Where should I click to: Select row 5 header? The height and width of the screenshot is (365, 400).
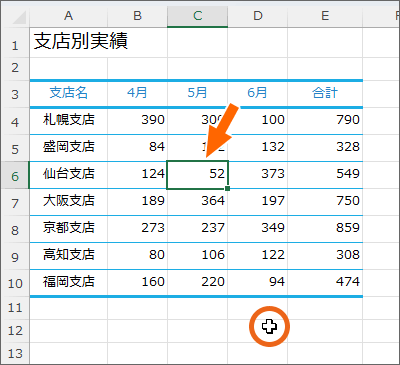coord(15,148)
